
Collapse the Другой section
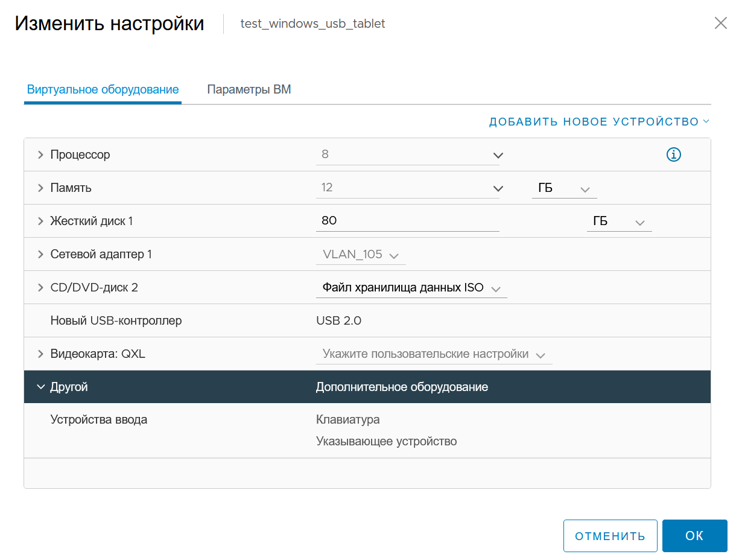(x=40, y=387)
